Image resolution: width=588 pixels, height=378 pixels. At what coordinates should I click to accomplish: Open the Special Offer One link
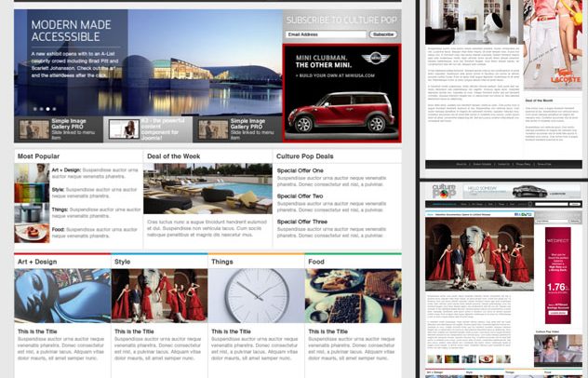tap(300, 170)
